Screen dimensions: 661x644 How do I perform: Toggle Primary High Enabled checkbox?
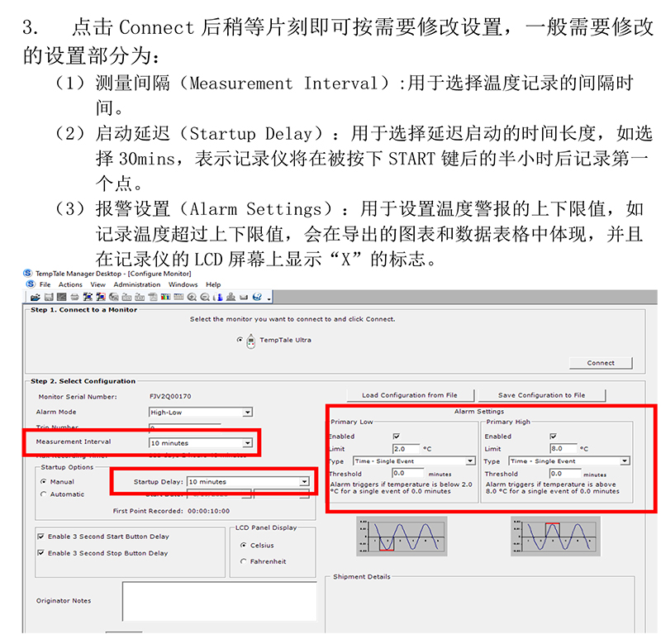coord(554,436)
